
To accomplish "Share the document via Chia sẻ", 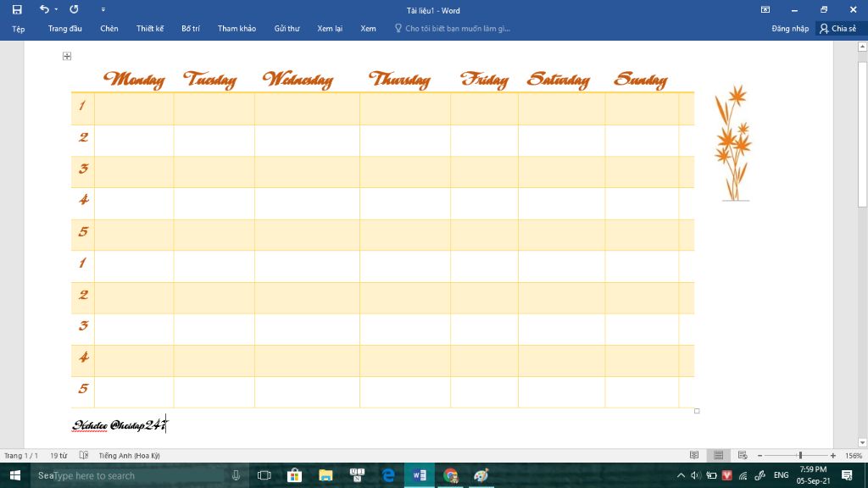I will pyautogui.click(x=838, y=29).
